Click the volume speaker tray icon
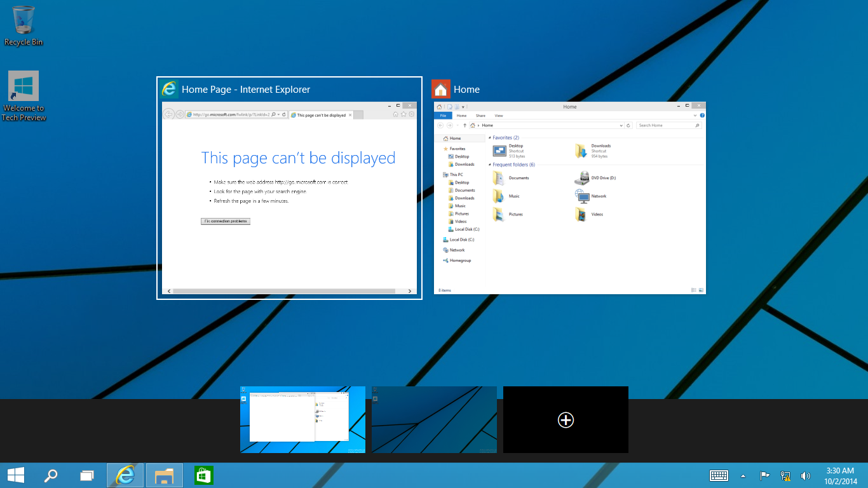This screenshot has width=868, height=488. pyautogui.click(x=806, y=475)
